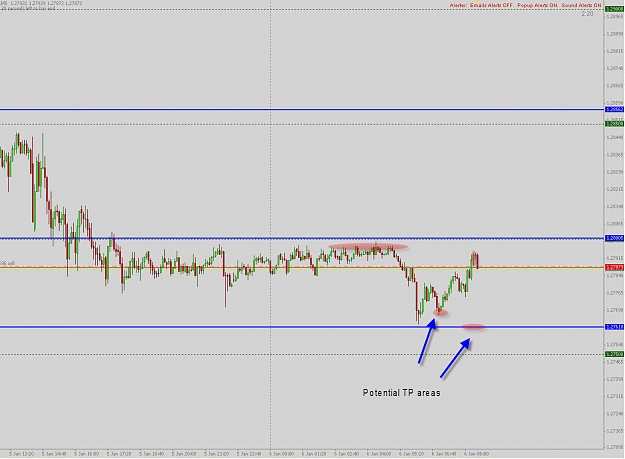The image size is (625, 459).
Task: Click the OHLC quote header at top left
Action: 42,3
